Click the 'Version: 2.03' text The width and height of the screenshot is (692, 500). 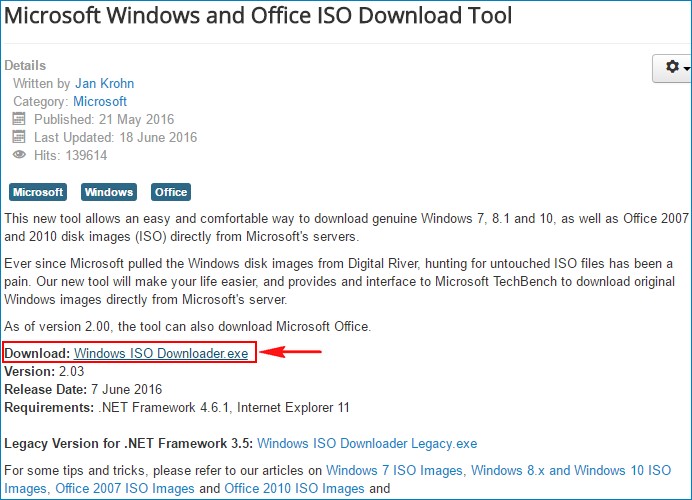[44, 372]
